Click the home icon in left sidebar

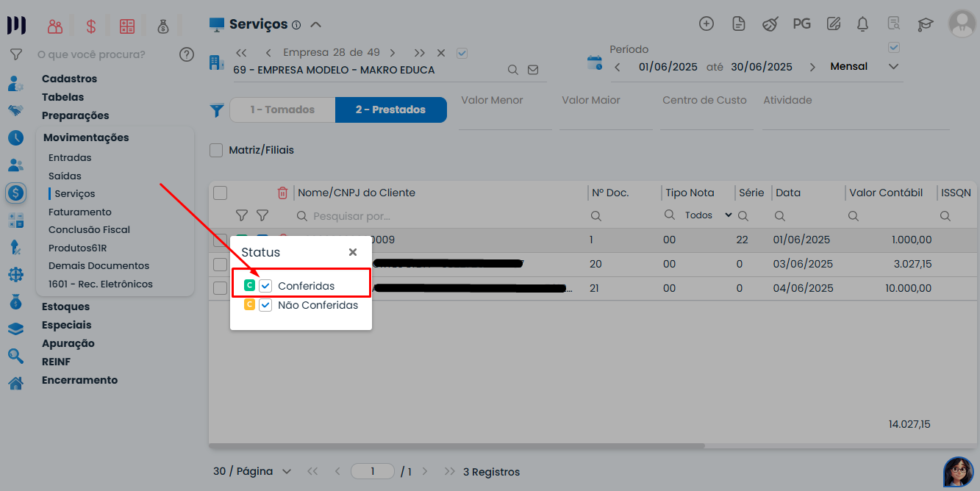pos(15,383)
